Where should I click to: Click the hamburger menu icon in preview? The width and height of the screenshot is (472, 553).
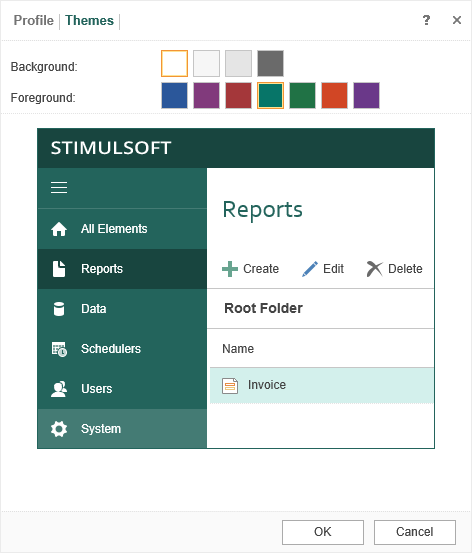[59, 188]
